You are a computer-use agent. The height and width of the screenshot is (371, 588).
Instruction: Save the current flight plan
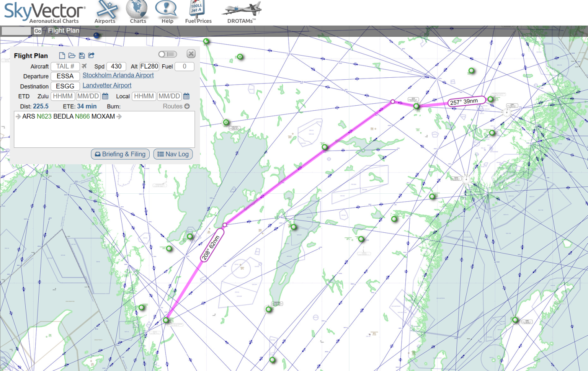pyautogui.click(x=82, y=55)
